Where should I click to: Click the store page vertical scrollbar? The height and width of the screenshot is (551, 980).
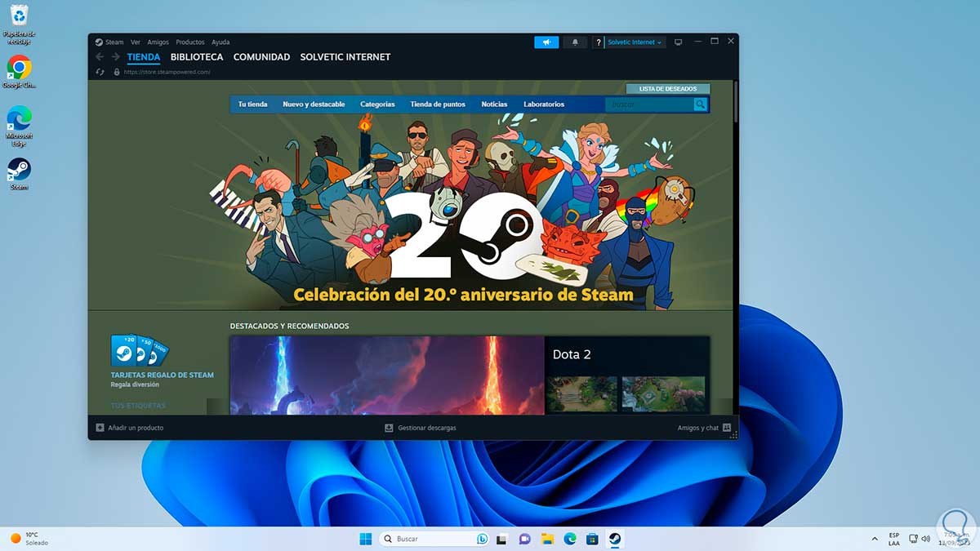click(735, 102)
